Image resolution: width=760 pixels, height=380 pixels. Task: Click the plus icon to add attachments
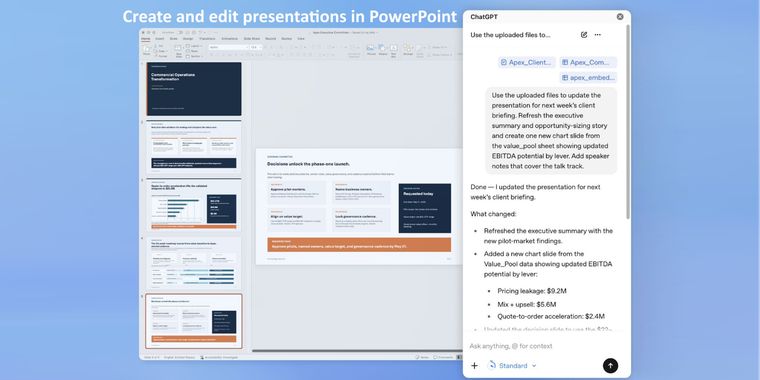pyautogui.click(x=475, y=365)
